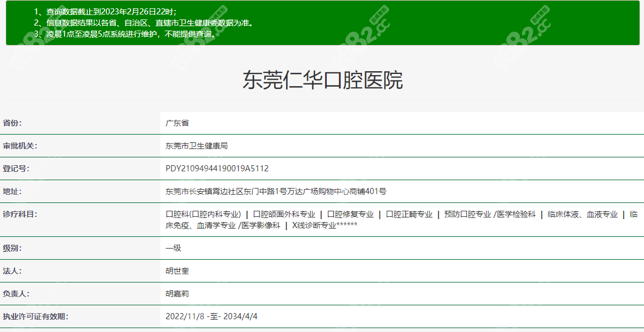
Task: Click the maintenance notice about 凌晨1点至凌晨5点
Action: pos(125,33)
